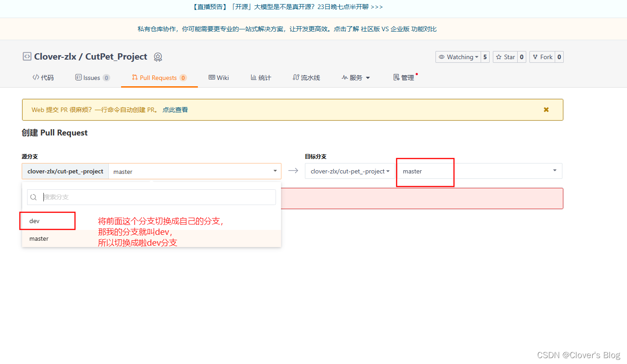This screenshot has height=364, width=627.
Task: Click the star icon in Star button
Action: [x=499, y=57]
